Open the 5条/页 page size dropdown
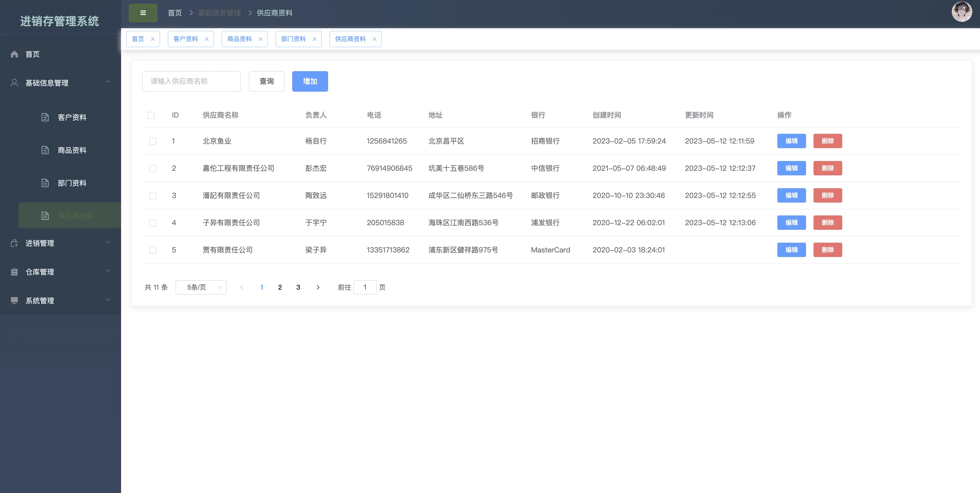Screen dimensions: 980x493 tap(201, 287)
